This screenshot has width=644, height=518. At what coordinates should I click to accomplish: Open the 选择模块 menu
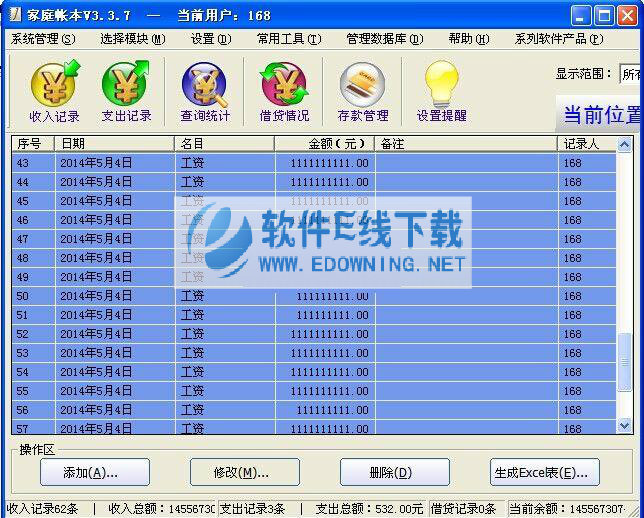click(x=132, y=39)
